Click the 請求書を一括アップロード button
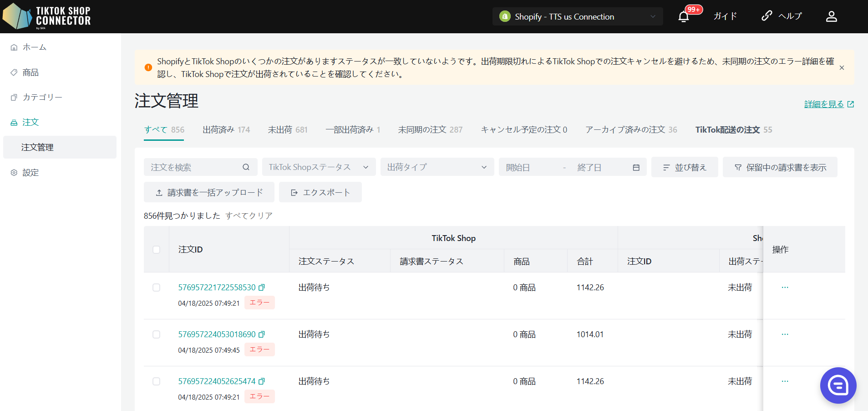This screenshot has height=411, width=868. 209,192
